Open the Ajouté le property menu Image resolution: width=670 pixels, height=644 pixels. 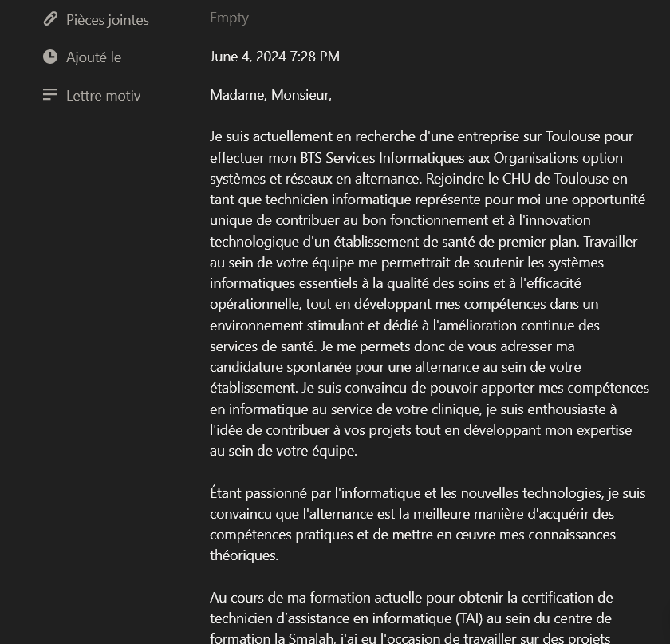pyautogui.click(x=93, y=57)
